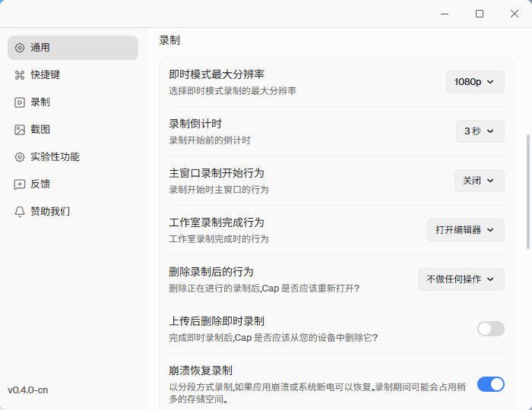Click the 即时模式最大分辨率 label
This screenshot has width=532, height=410.
217,74
